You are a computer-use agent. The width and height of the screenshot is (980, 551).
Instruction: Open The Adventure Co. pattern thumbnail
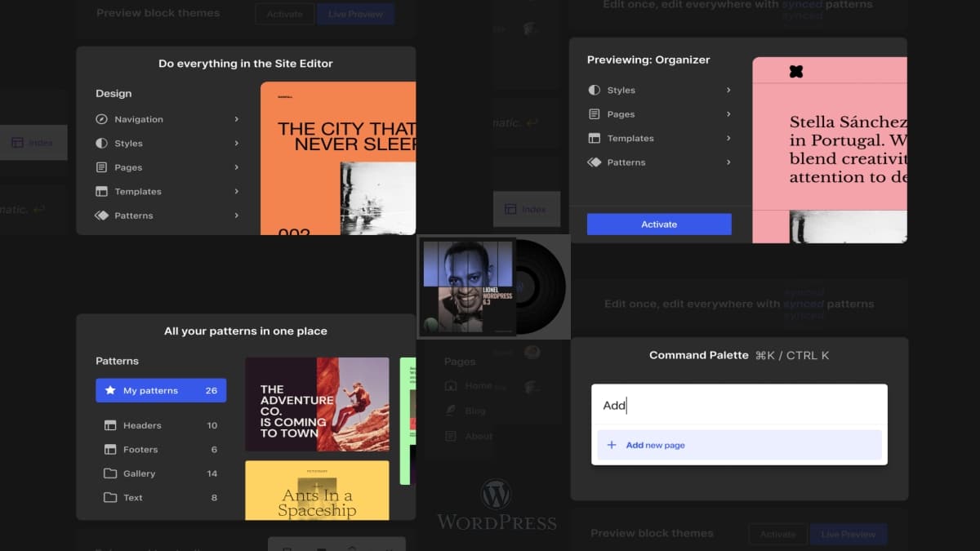[x=317, y=404]
